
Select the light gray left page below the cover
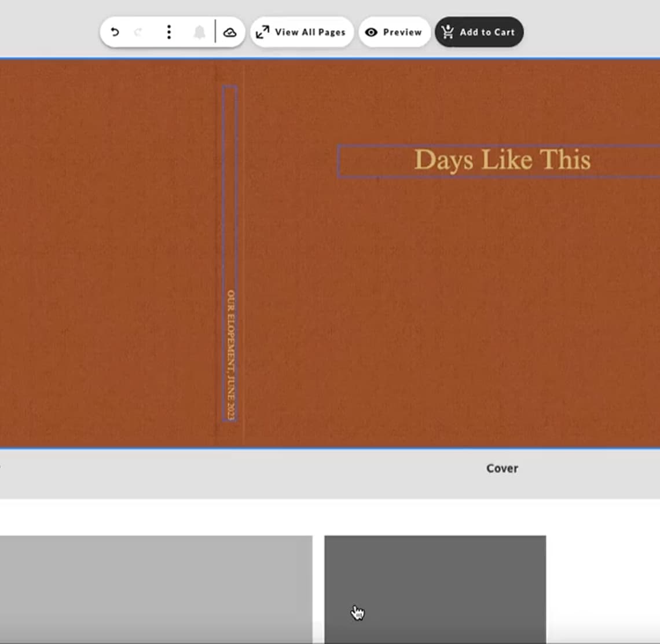(x=155, y=588)
